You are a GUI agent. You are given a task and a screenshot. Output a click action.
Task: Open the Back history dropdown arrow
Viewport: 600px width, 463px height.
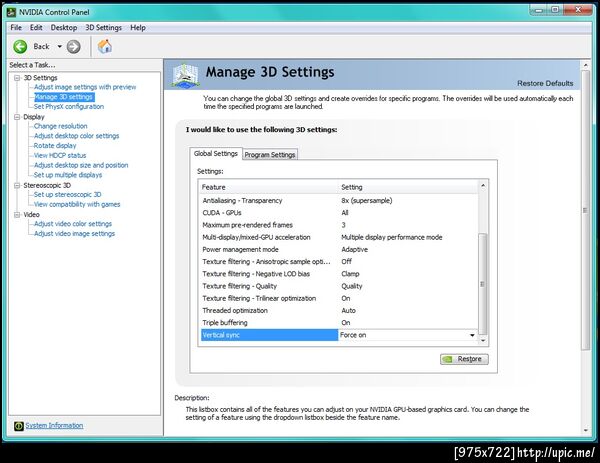(x=60, y=47)
